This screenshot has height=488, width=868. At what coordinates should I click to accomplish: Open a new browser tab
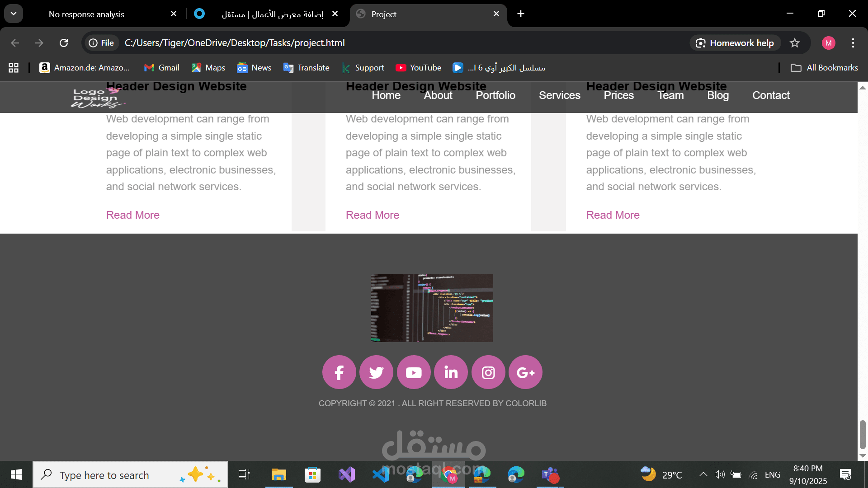pyautogui.click(x=521, y=14)
